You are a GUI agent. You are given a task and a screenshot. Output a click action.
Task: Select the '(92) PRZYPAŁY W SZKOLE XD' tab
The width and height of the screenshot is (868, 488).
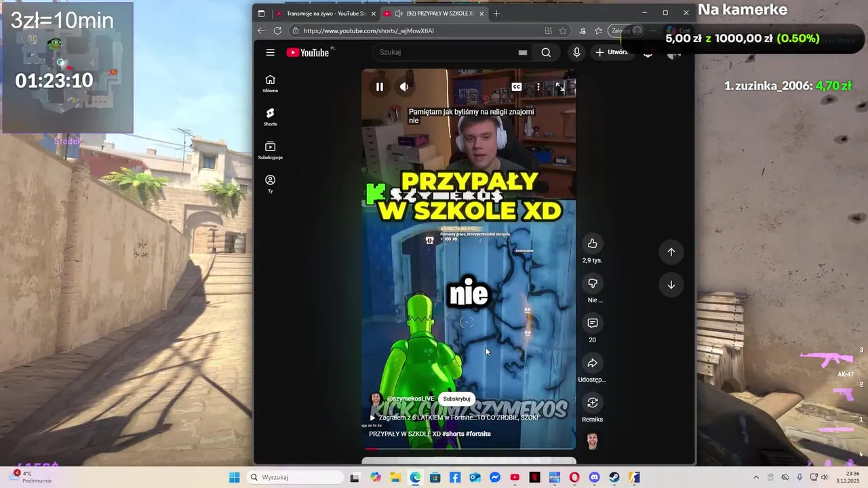pyautogui.click(x=431, y=14)
